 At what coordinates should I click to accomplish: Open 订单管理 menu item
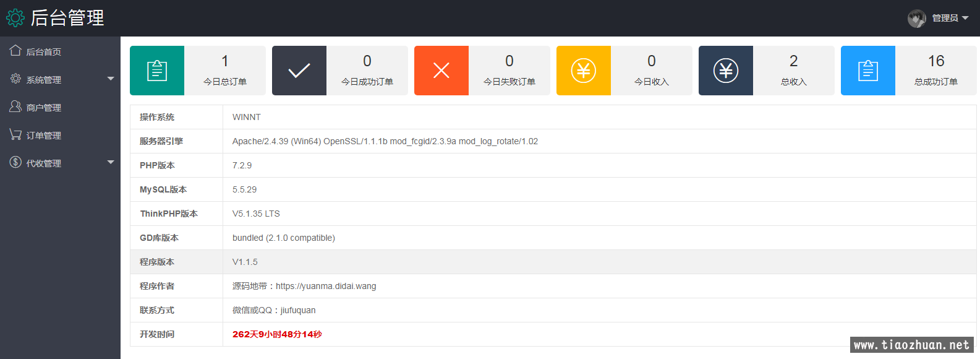(x=43, y=136)
